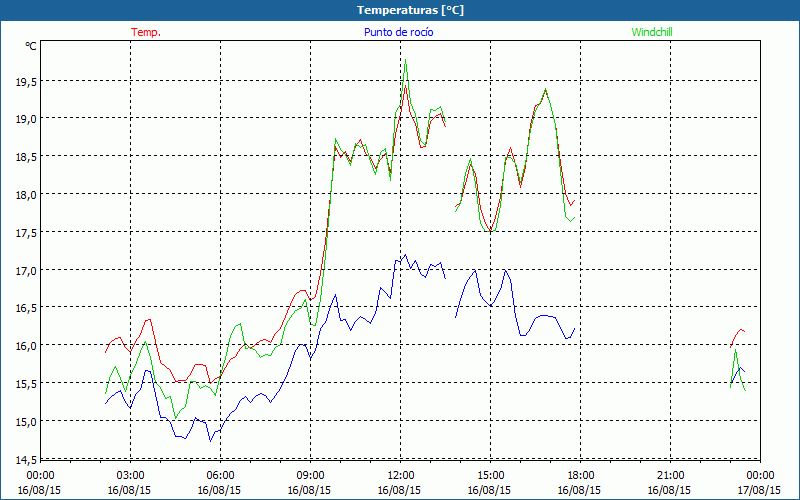The width and height of the screenshot is (800, 500).
Task: Select the green 'Windchill' legend label
Action: pyautogui.click(x=652, y=32)
